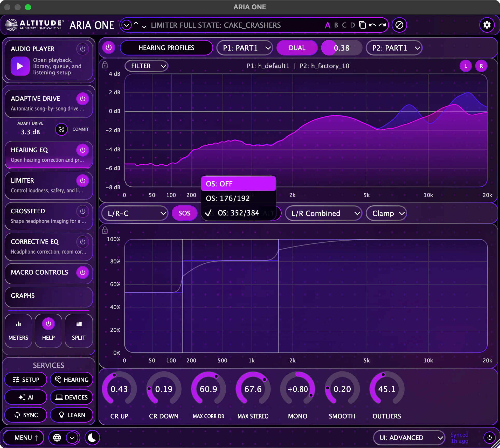
Task: Toggle Corrective EQ power
Action: [83, 242]
